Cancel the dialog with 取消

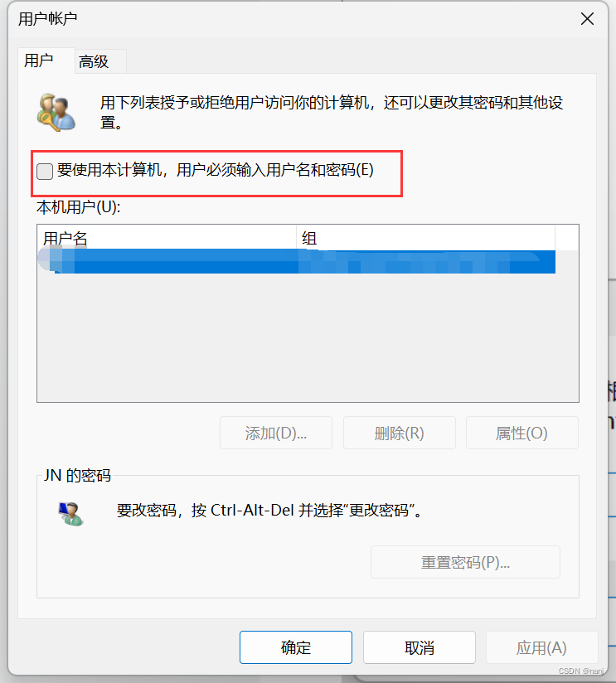tap(419, 647)
